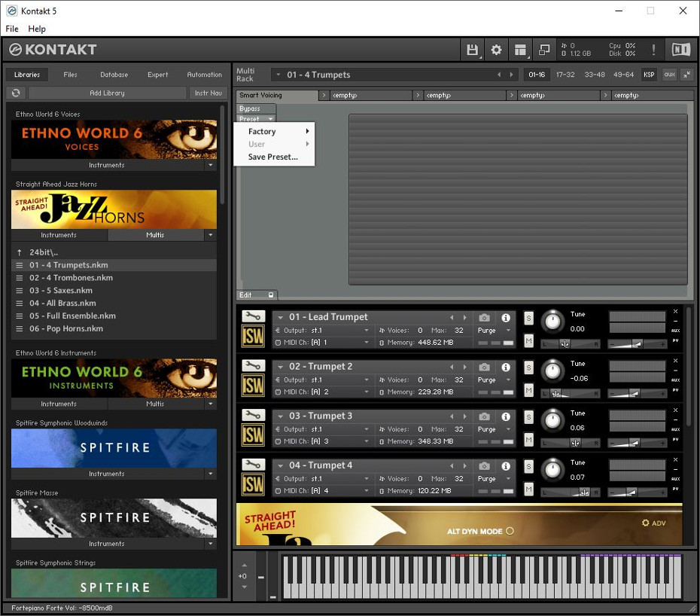The height and width of the screenshot is (616, 700).
Task: Open the File menu
Action: (x=12, y=29)
